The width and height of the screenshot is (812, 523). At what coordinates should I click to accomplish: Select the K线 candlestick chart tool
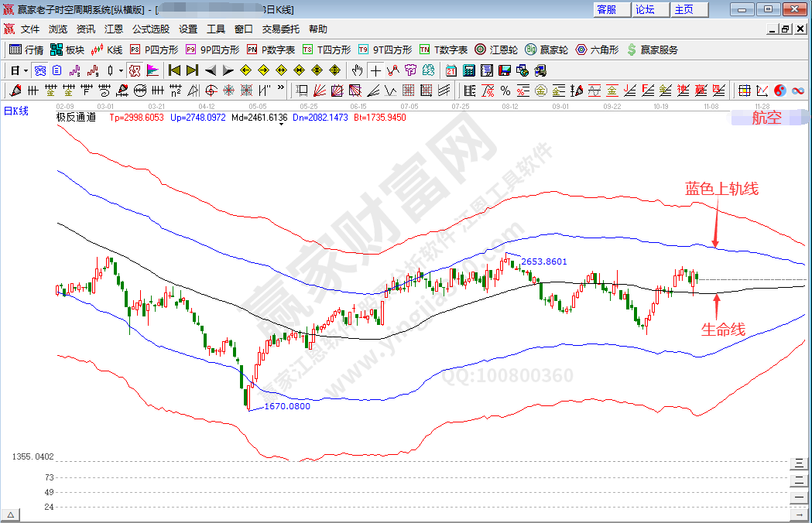click(x=107, y=50)
